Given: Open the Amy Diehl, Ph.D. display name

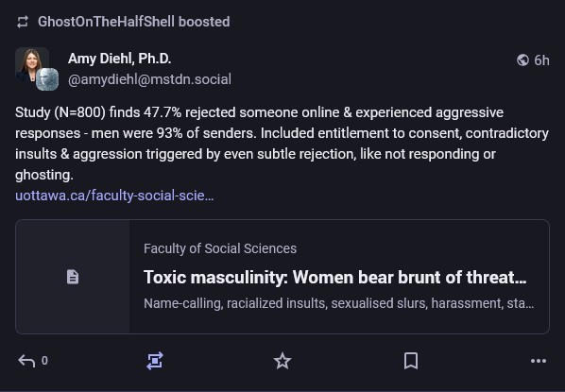Looking at the screenshot, I should point(119,59).
